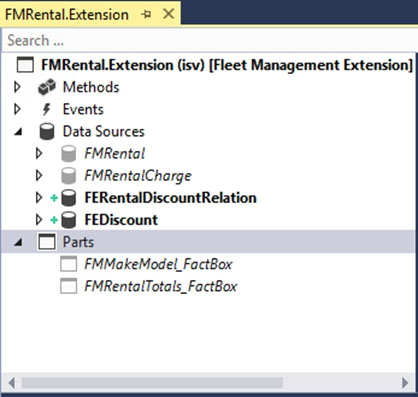This screenshot has width=418, height=397.
Task: Click the Parts form icon
Action: tap(47, 242)
